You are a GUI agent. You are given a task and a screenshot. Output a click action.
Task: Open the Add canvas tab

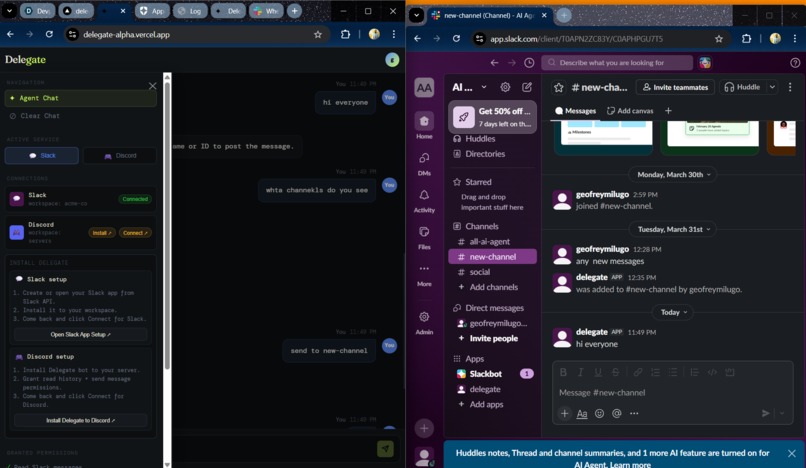[630, 111]
